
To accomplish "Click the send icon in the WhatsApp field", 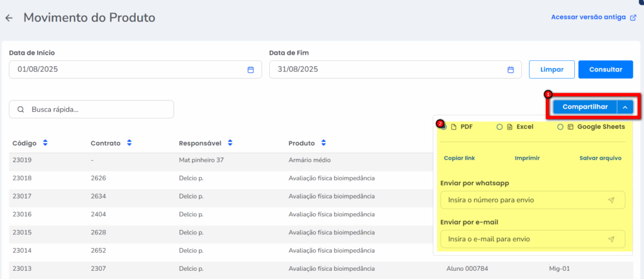I will click(611, 200).
